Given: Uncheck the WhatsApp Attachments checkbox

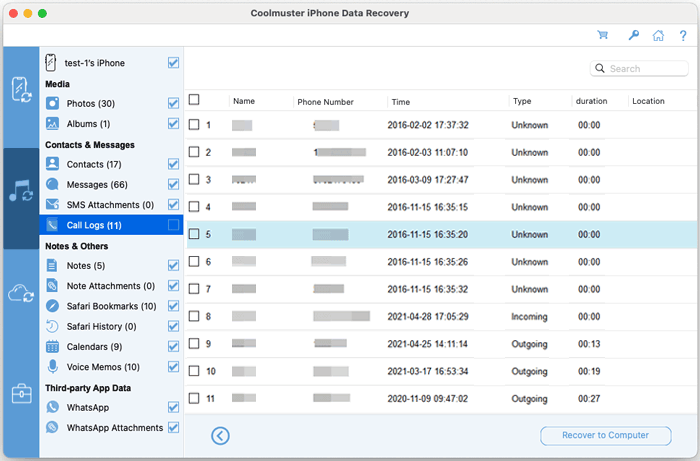Looking at the screenshot, I should (173, 428).
